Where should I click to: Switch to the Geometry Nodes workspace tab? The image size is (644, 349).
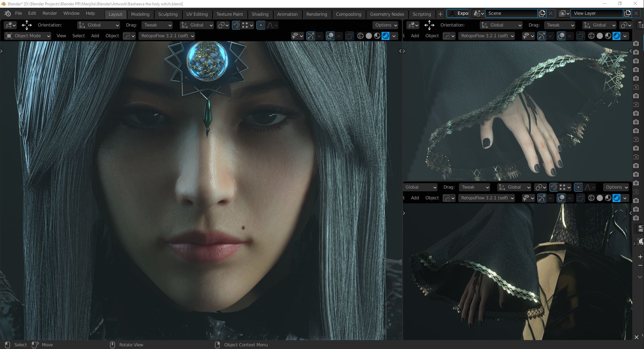coord(387,14)
